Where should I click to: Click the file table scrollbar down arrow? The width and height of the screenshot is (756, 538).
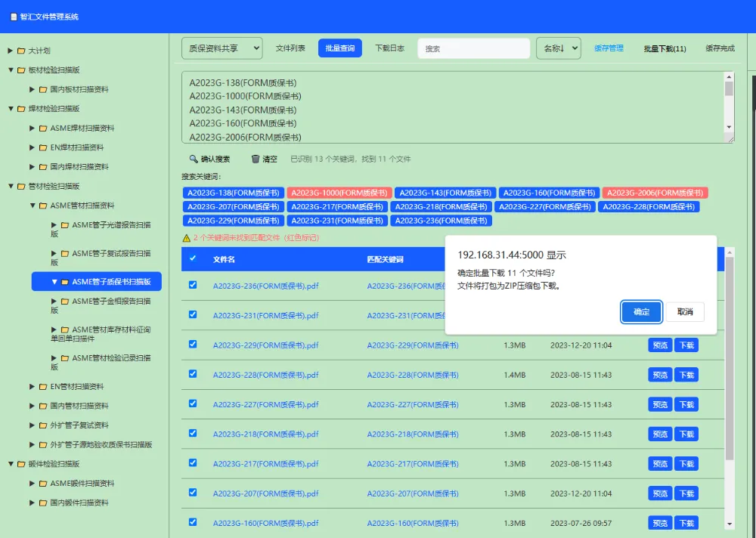pyautogui.click(x=729, y=524)
